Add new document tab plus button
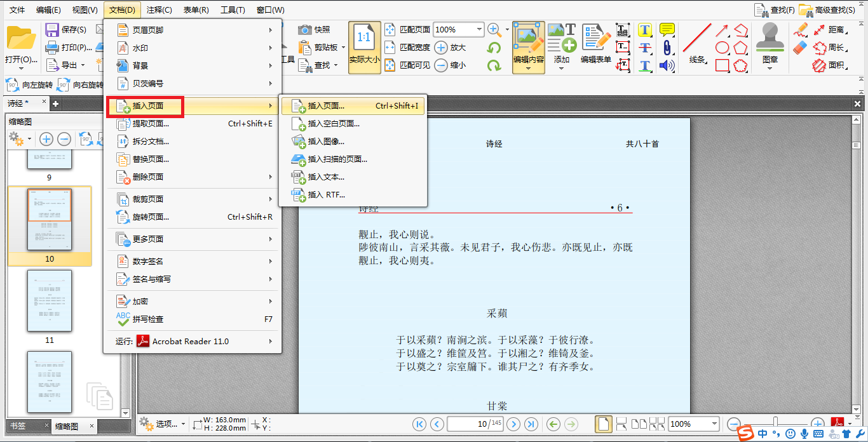Image resolution: width=868 pixels, height=442 pixels. [x=55, y=104]
